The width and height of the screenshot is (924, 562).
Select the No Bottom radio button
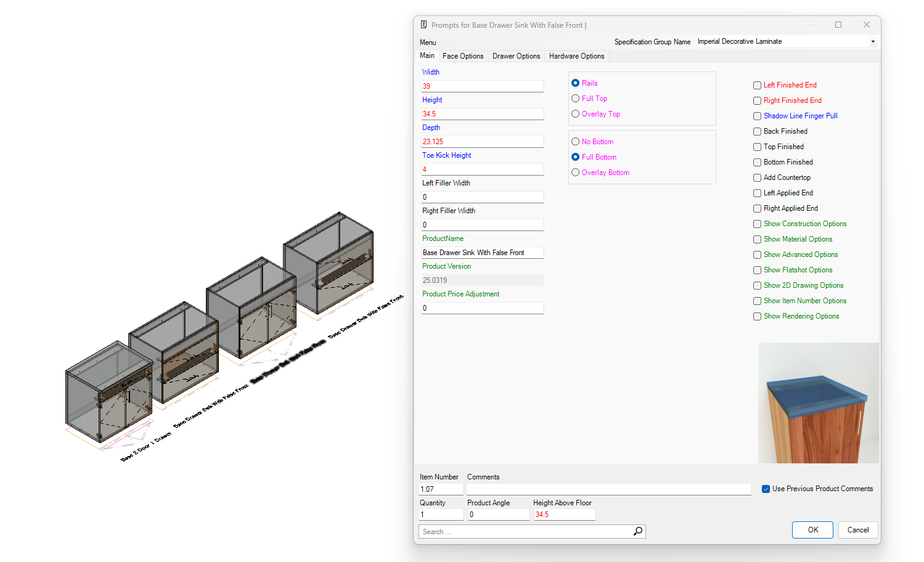[575, 142]
